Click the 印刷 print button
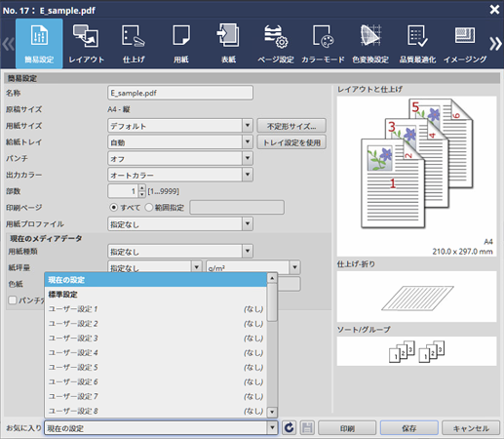Viewport: 504px width, 439px height. coord(347,428)
